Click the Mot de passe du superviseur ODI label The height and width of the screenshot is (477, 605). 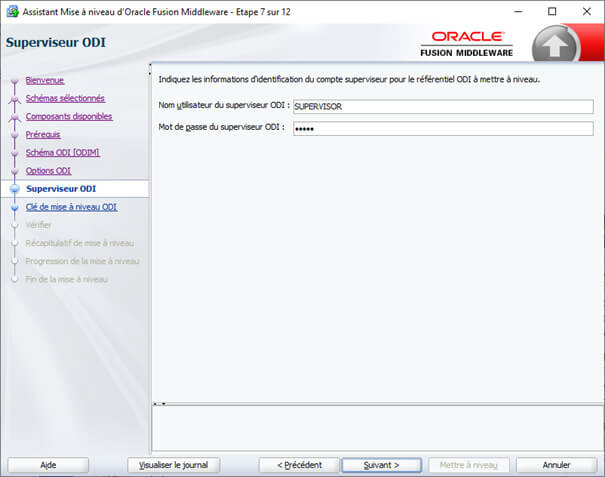[x=221, y=127]
